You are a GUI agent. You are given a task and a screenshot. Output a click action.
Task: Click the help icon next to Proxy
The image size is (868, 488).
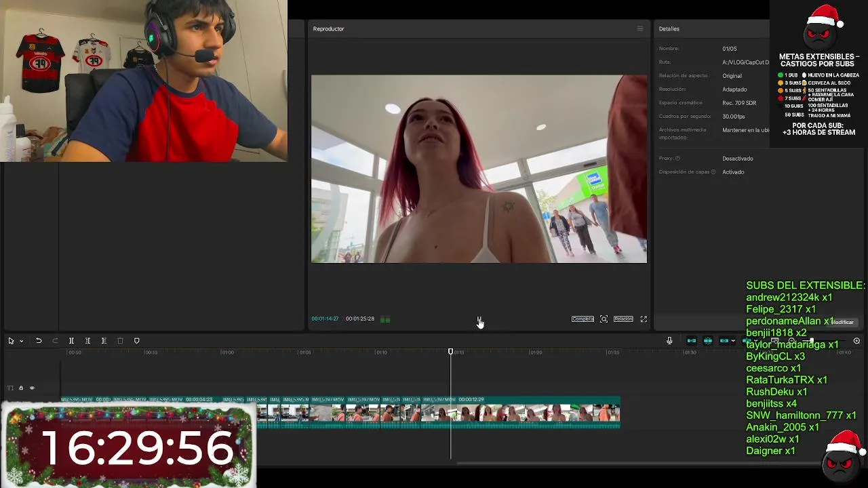(677, 159)
